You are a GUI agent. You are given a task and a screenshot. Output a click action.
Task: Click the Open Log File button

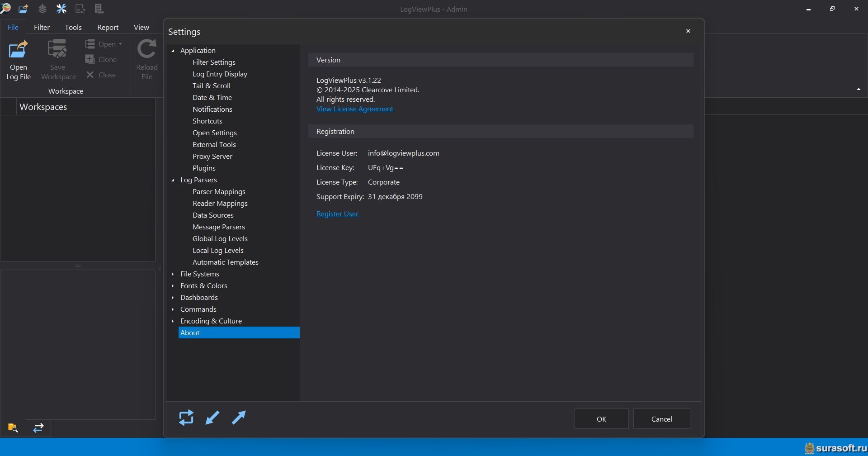pyautogui.click(x=19, y=61)
